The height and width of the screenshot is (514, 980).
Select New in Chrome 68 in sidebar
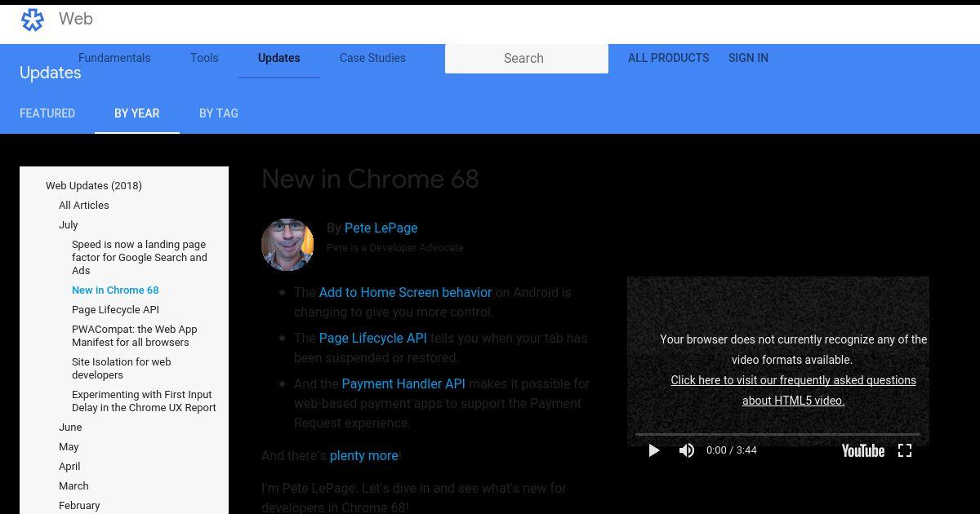pos(115,290)
